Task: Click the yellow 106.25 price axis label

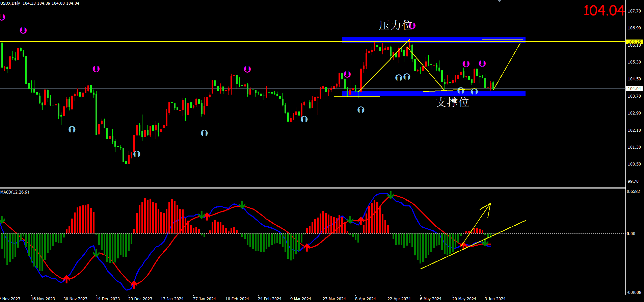Action: pyautogui.click(x=634, y=42)
